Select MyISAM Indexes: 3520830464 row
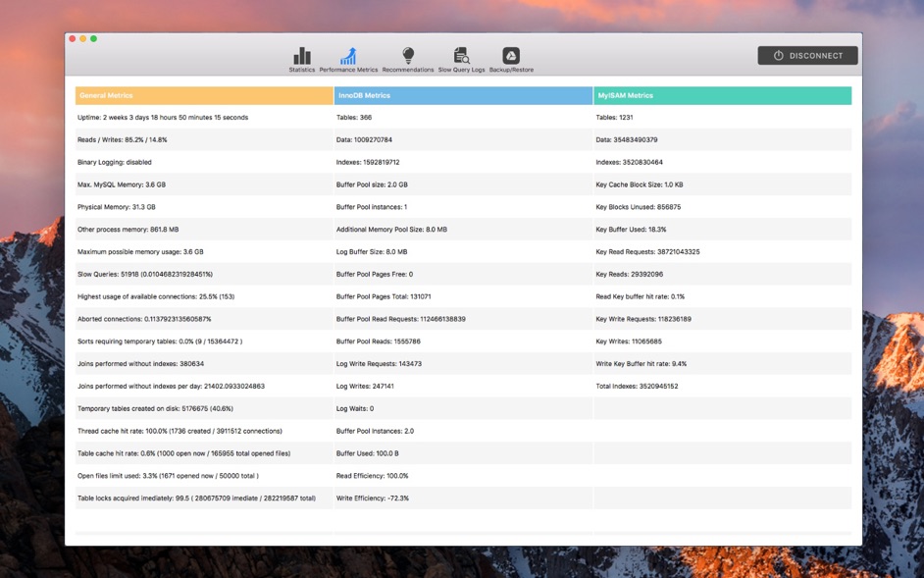 (x=723, y=162)
